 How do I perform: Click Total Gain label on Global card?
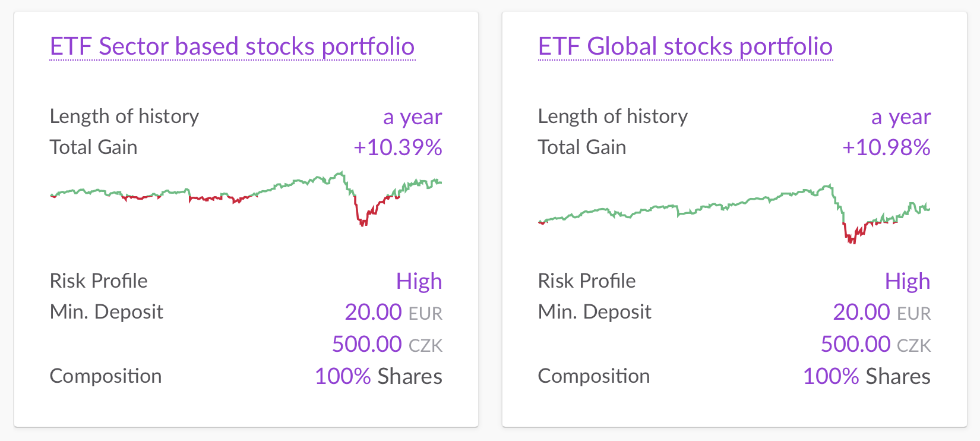[582, 147]
